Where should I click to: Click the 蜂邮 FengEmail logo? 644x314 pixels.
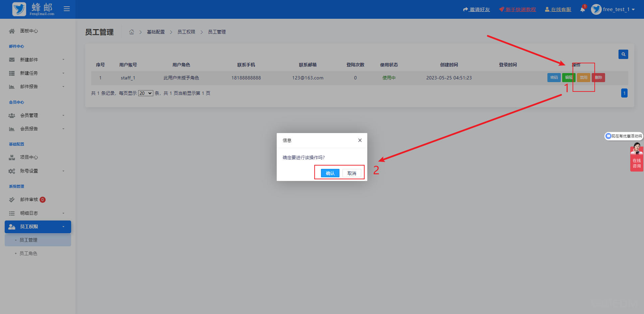click(x=33, y=9)
